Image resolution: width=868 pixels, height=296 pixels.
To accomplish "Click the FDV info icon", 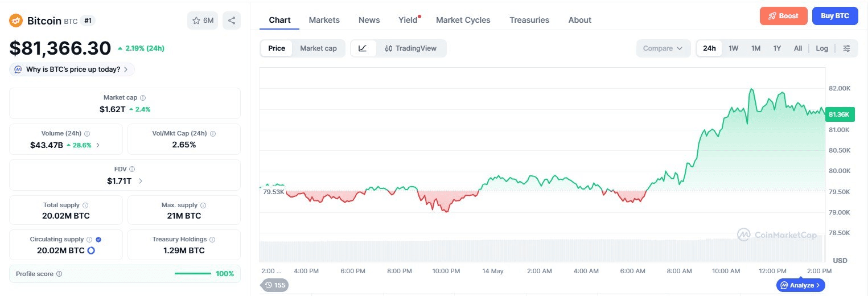I will tap(132, 169).
